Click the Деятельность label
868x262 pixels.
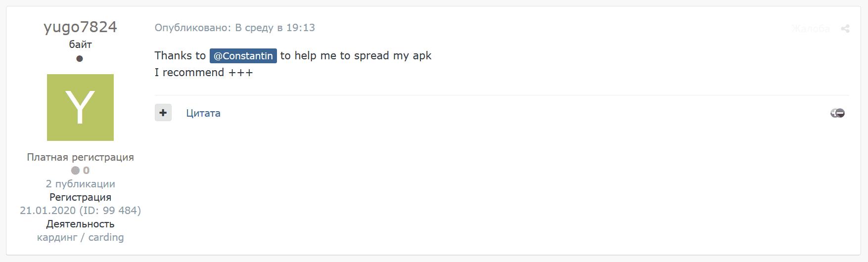80,224
